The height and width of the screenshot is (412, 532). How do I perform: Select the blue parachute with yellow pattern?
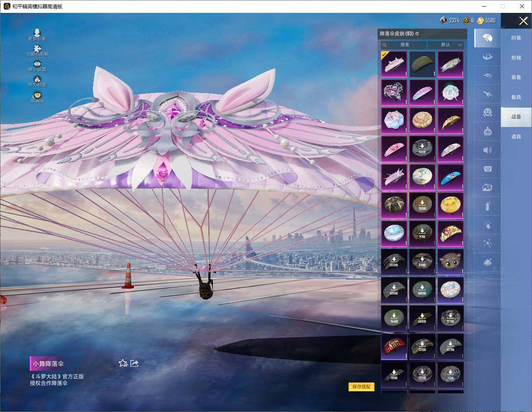(x=450, y=177)
